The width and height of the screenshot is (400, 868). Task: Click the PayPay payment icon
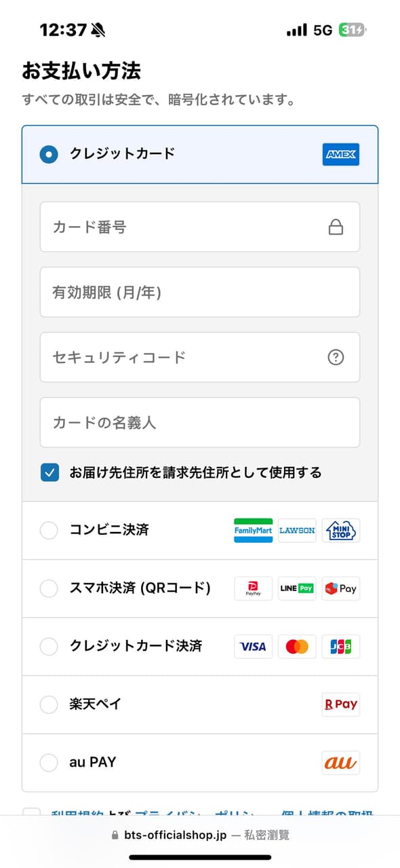click(x=252, y=588)
